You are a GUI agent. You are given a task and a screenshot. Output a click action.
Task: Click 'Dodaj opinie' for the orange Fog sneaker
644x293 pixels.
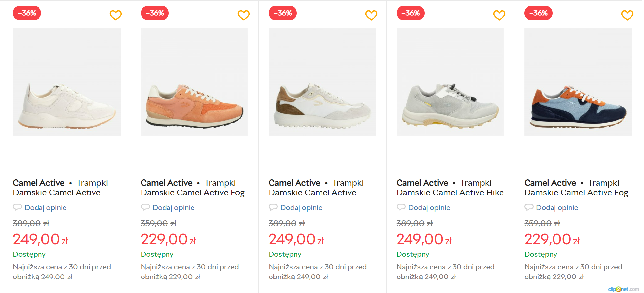(173, 208)
